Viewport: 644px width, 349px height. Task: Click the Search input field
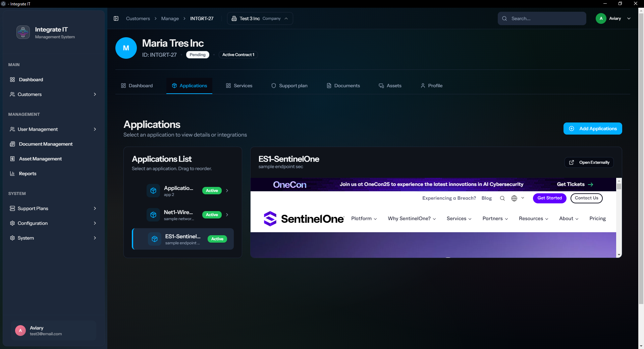[545, 18]
